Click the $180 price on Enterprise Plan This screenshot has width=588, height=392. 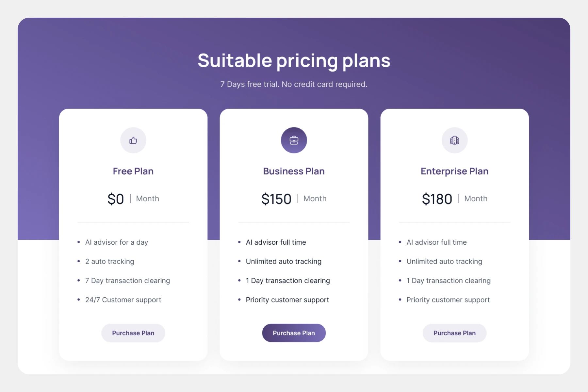(x=437, y=199)
